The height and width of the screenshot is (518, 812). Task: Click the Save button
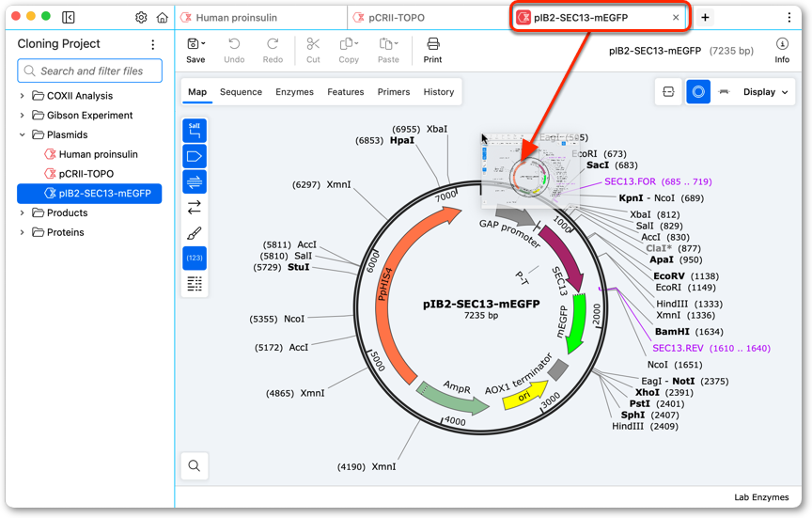pyautogui.click(x=195, y=50)
